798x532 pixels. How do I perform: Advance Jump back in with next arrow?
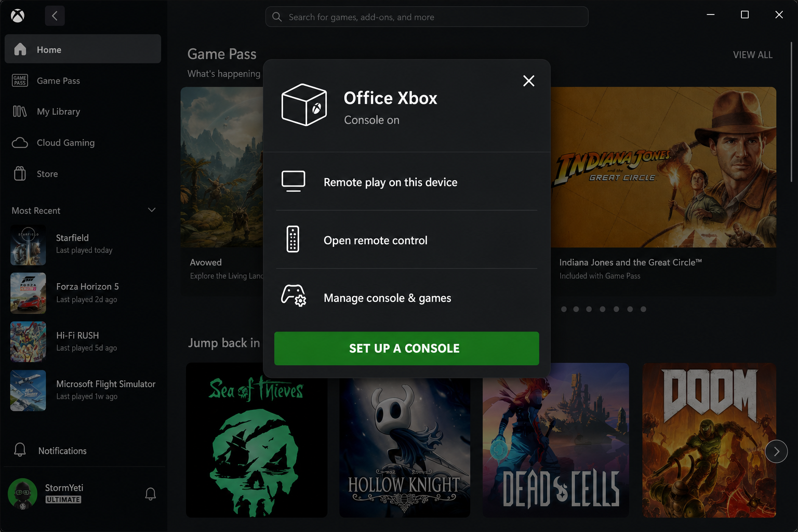pos(776,451)
